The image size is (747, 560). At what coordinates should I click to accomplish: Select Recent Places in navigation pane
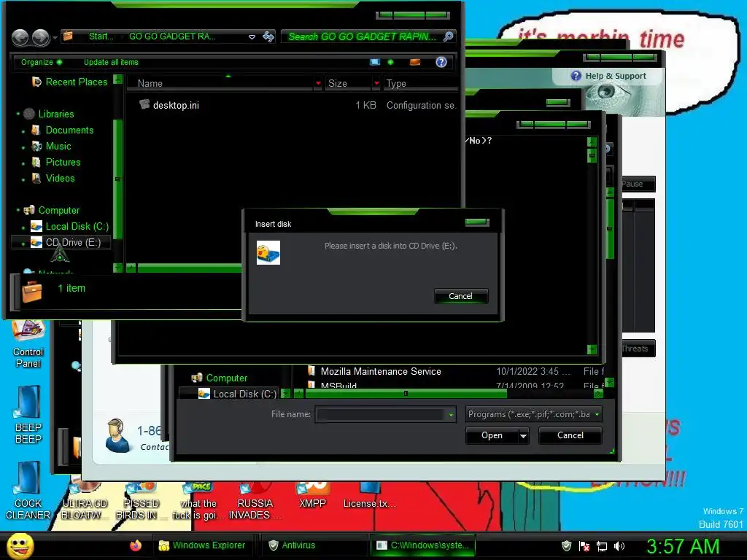69,82
